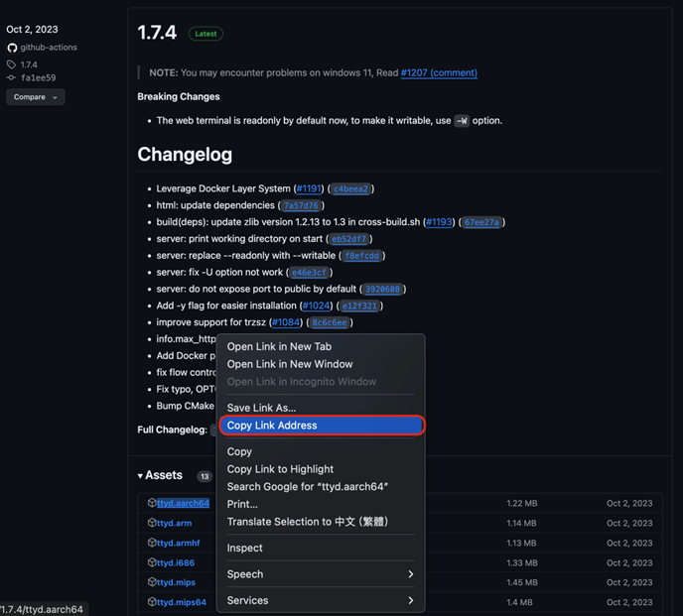The image size is (683, 616).
Task: Click the package icon for ttyd.mips64
Action: (152, 602)
